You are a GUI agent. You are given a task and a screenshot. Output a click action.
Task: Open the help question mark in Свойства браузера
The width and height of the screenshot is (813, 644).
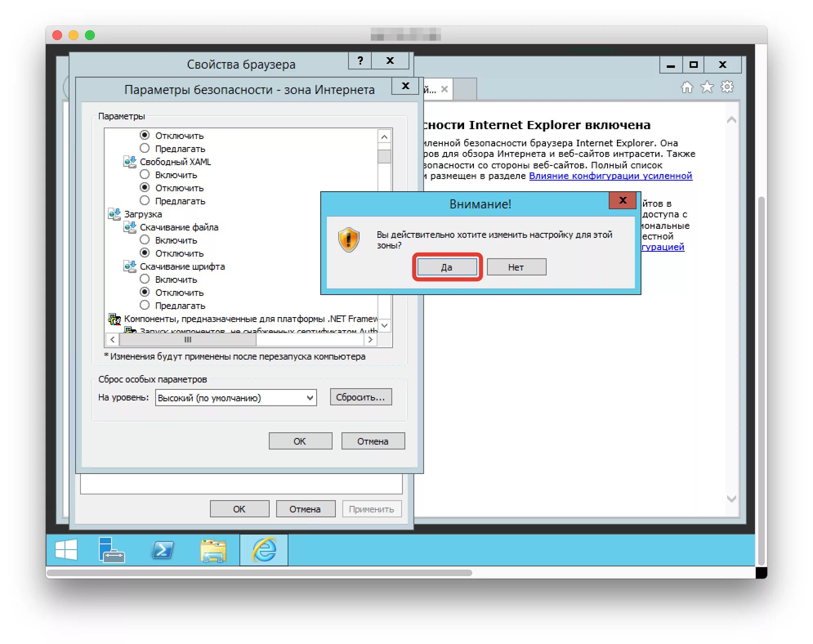click(360, 60)
